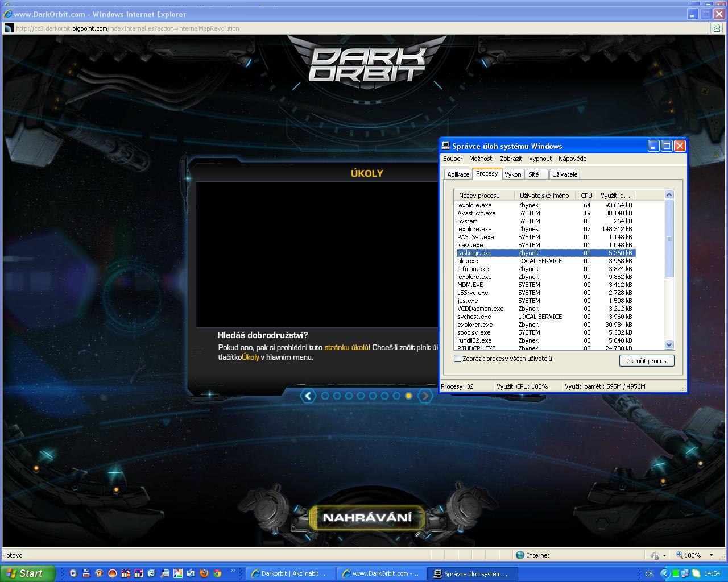This screenshot has height=582, width=728.
Task: Select the first slide indicator dot
Action: (325, 396)
